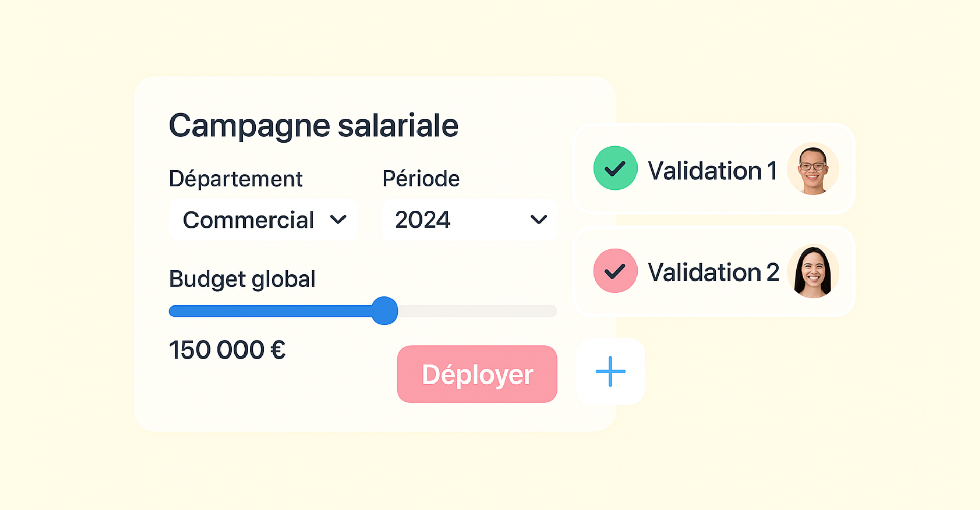Screen dimensions: 980x510
Task: Click the Période field label
Action: (421, 179)
